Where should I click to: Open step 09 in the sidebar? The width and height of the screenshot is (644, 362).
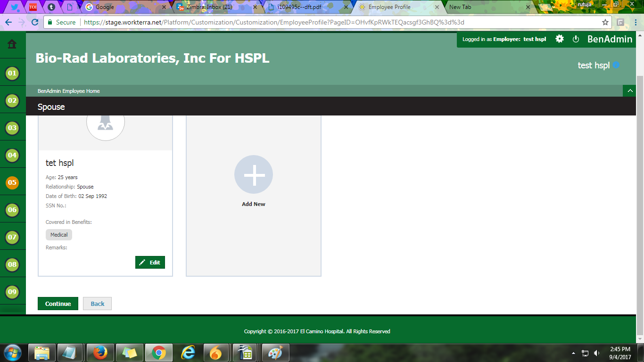(12, 292)
